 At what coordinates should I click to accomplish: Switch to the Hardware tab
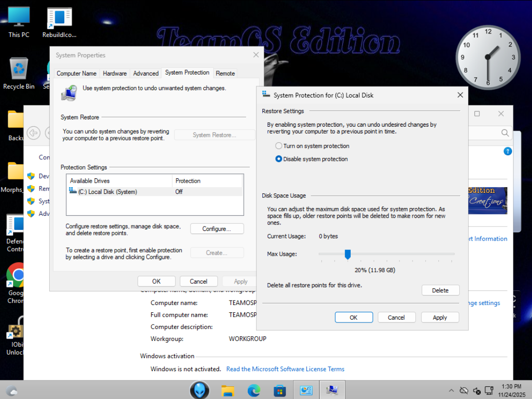pyautogui.click(x=115, y=73)
